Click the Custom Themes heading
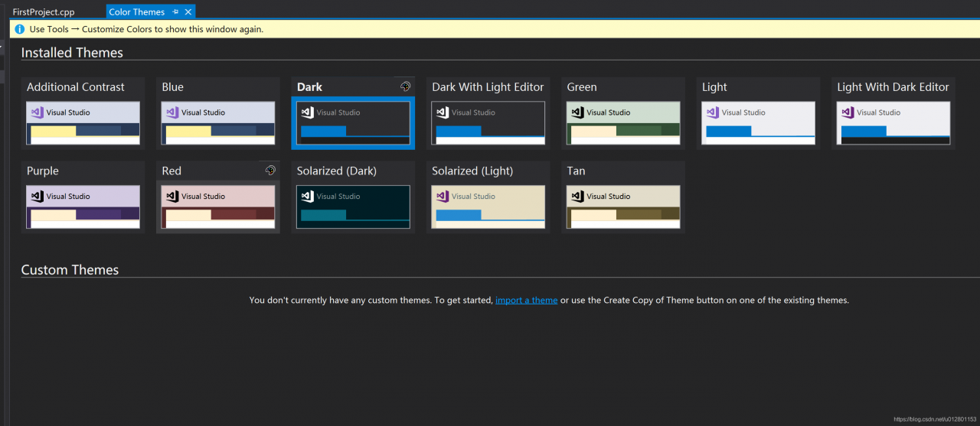 click(70, 270)
